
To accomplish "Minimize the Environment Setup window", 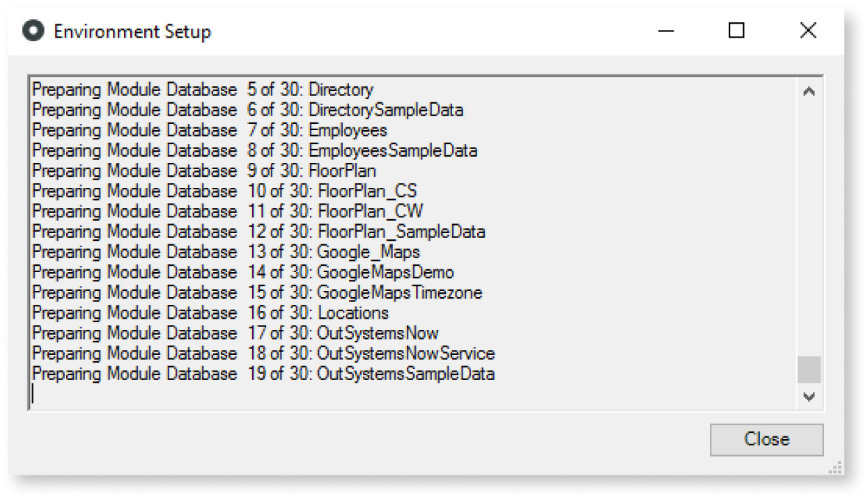I will [665, 31].
